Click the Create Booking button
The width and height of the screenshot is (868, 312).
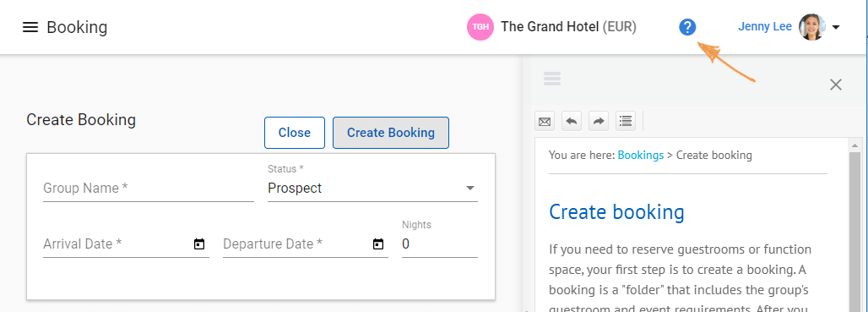[391, 133]
